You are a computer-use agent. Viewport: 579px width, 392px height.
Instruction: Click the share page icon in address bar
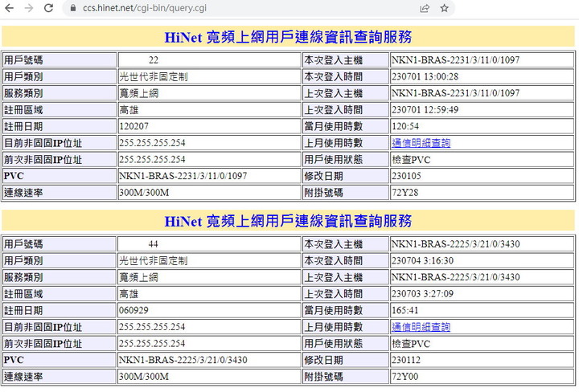pos(425,8)
